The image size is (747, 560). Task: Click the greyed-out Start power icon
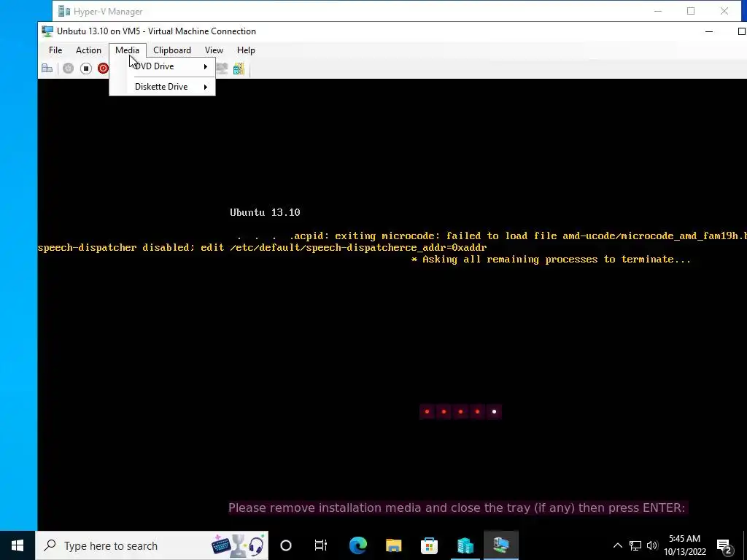(x=68, y=69)
